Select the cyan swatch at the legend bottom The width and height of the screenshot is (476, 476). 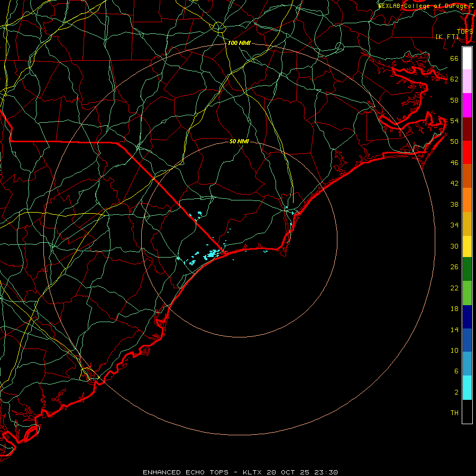tap(467, 388)
